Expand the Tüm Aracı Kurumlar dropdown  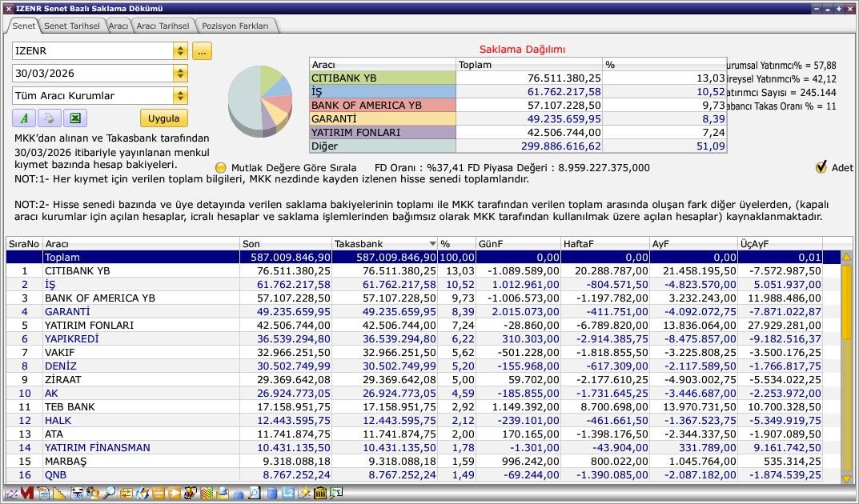tap(180, 96)
